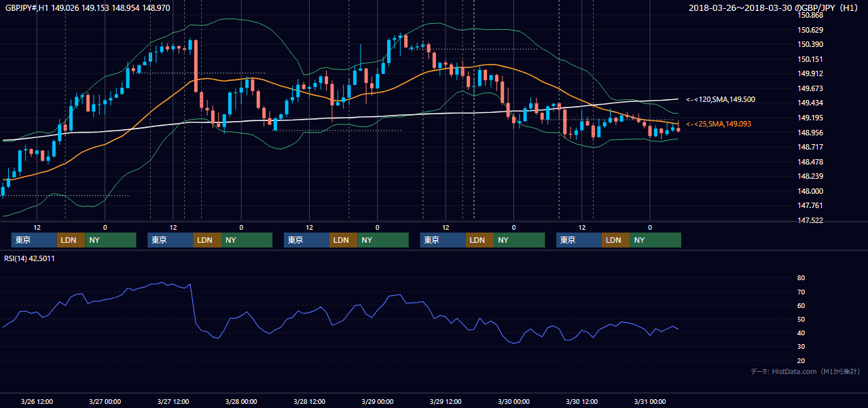
Task: Click price axis value 148.000
Action: click(x=811, y=192)
